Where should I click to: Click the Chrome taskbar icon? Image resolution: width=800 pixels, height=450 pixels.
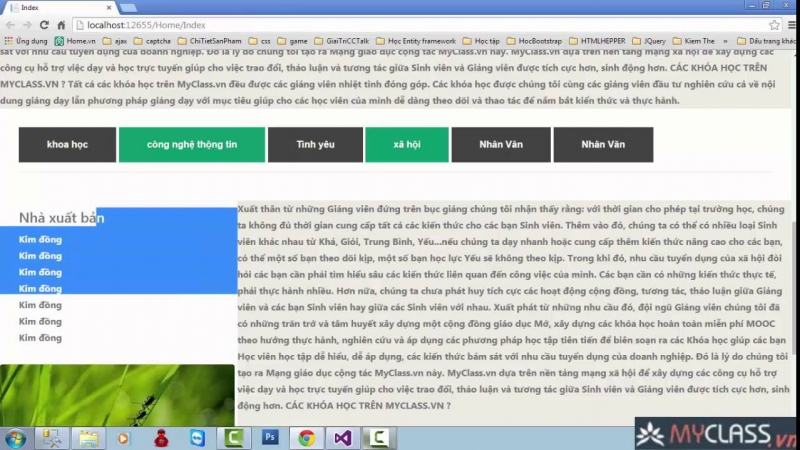click(306, 437)
